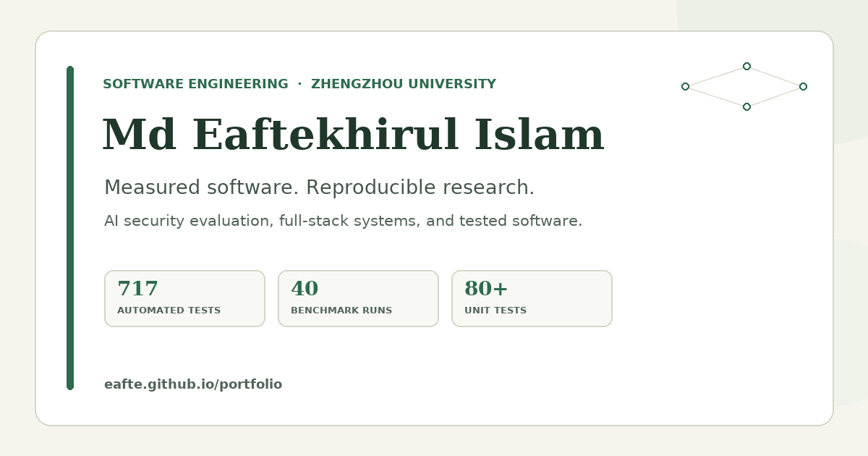Click the AI security evaluation description line

343,221
